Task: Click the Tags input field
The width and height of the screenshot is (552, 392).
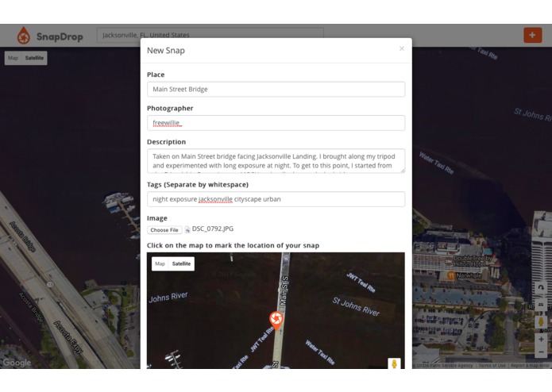Action: click(276, 199)
